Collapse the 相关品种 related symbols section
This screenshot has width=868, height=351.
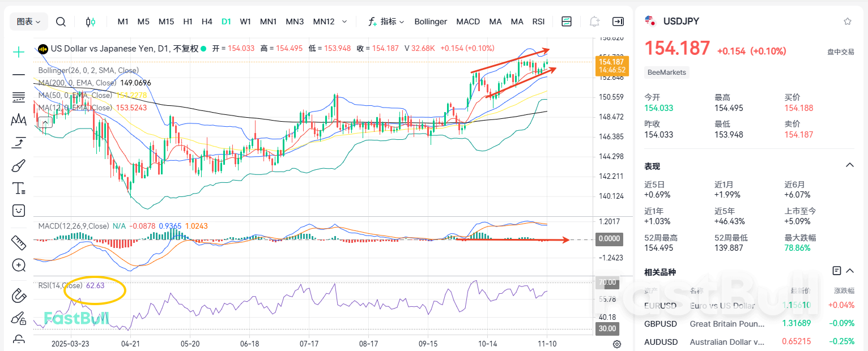click(x=849, y=270)
